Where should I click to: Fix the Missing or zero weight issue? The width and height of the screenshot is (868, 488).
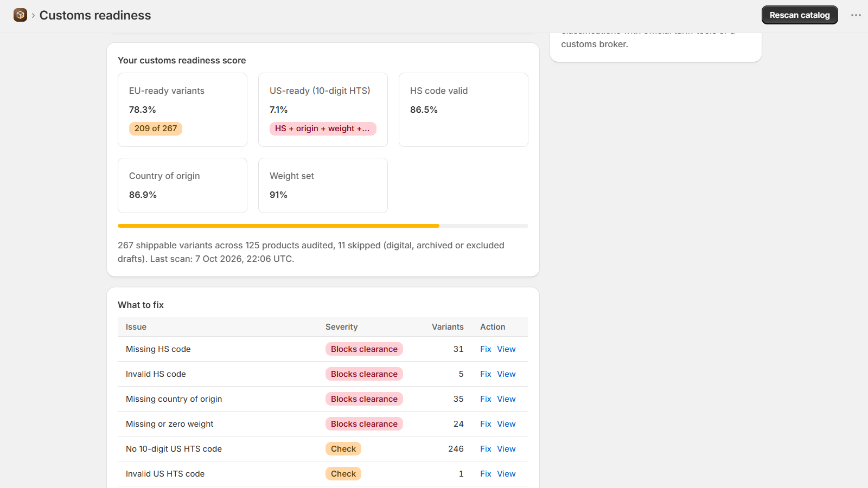click(x=486, y=424)
